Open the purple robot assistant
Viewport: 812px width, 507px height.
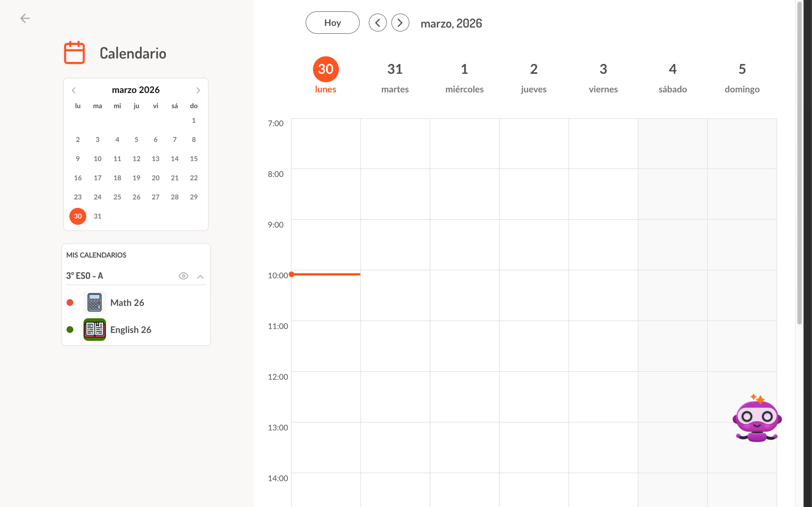757,419
